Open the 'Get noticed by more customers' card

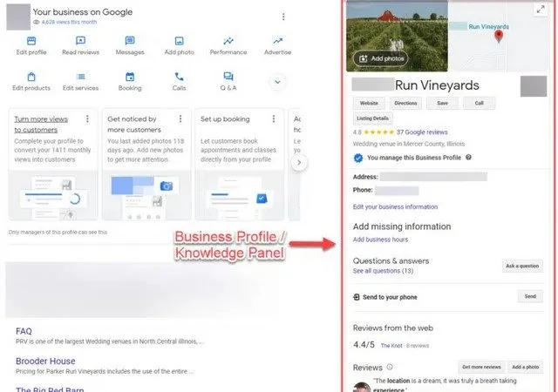(146, 165)
